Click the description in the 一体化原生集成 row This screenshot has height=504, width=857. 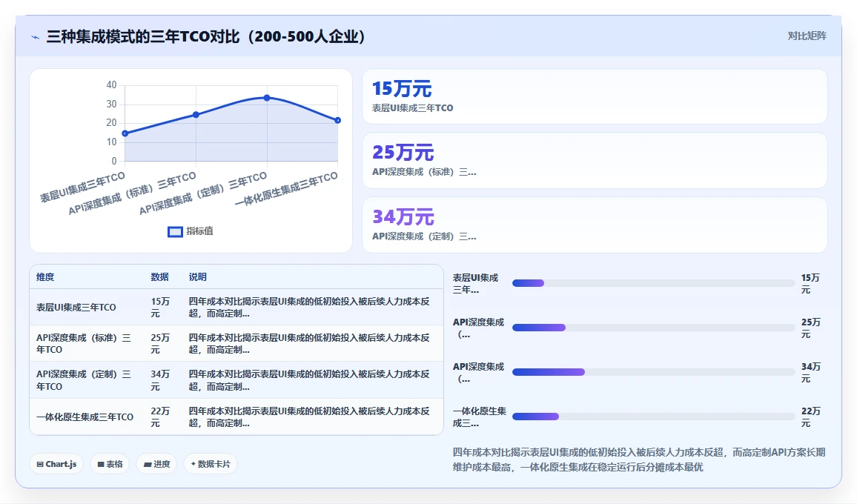(309, 417)
